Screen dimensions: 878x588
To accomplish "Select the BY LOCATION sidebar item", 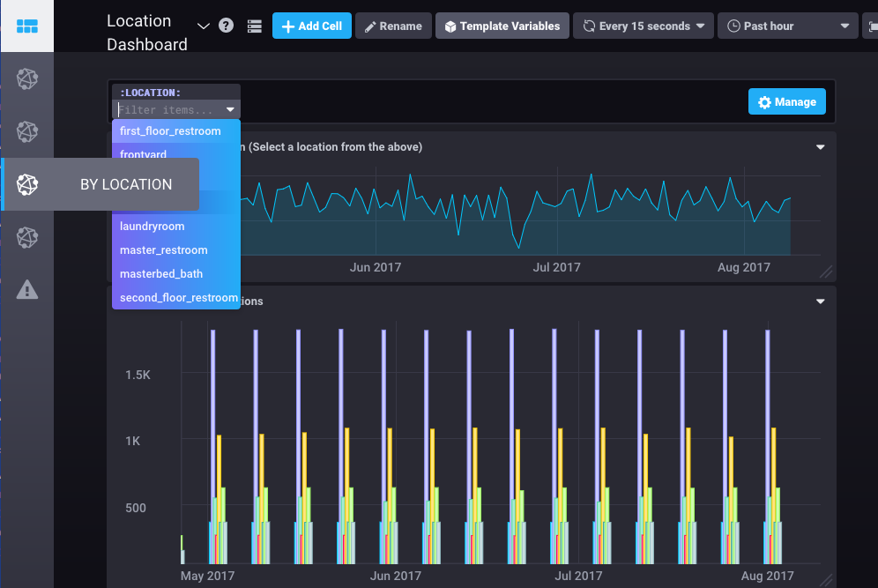I will click(100, 184).
